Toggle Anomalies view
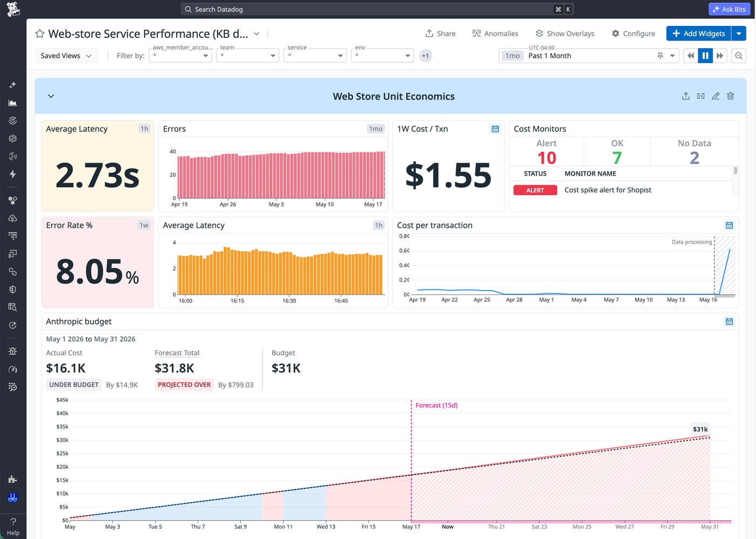 [x=495, y=33]
